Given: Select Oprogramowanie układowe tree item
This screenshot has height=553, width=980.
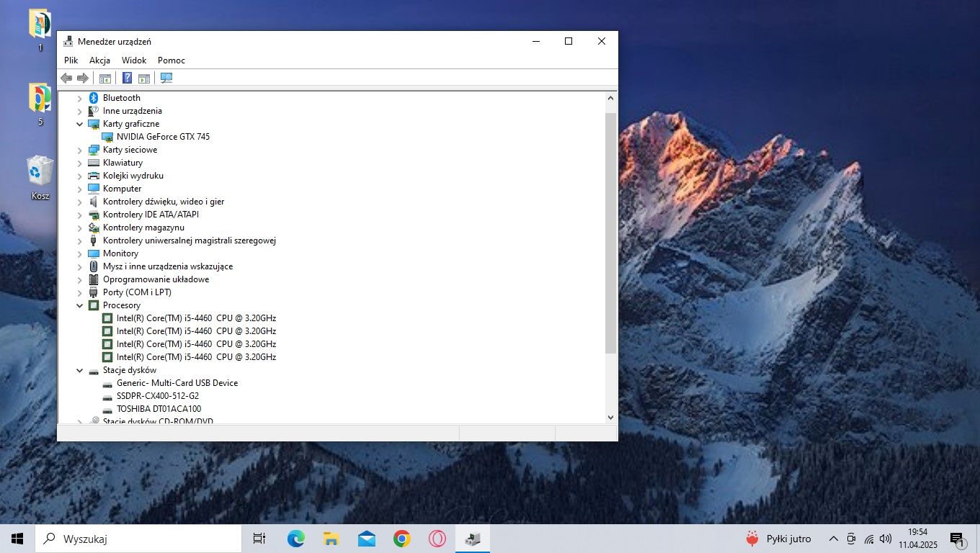Looking at the screenshot, I should pos(156,279).
